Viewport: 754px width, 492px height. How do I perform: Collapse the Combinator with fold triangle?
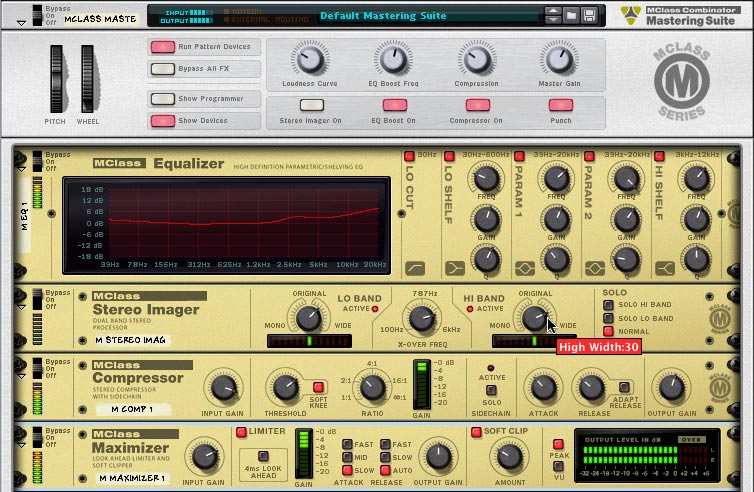click(x=21, y=23)
